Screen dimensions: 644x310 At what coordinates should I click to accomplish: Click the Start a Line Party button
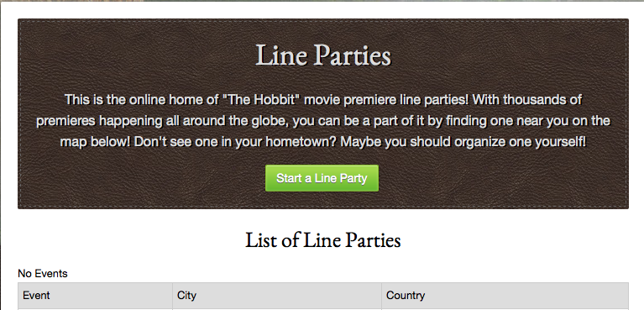(322, 178)
